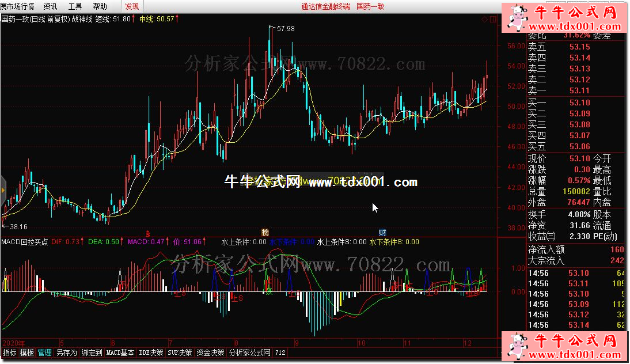Switch to MACD基本 template
This screenshot has width=630, height=364.
[120, 352]
